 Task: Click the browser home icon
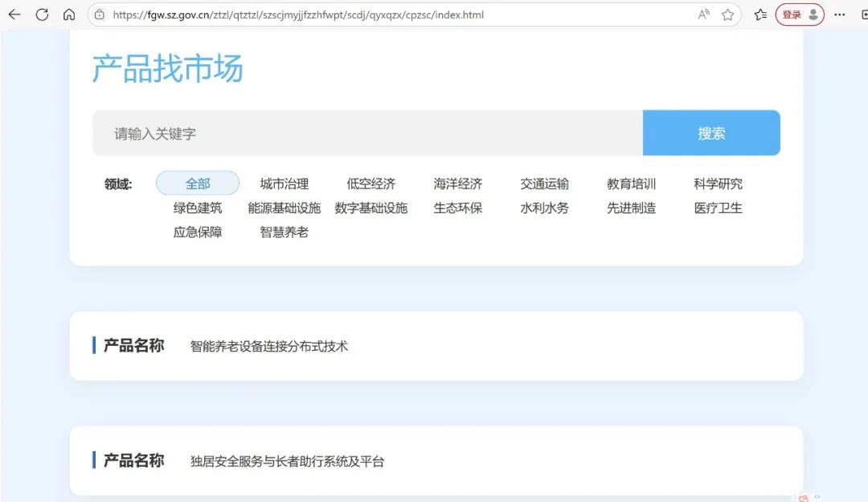pos(69,14)
